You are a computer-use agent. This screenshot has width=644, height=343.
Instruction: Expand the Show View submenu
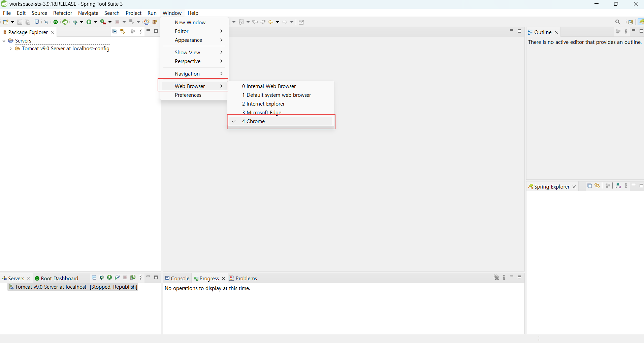tap(194, 53)
